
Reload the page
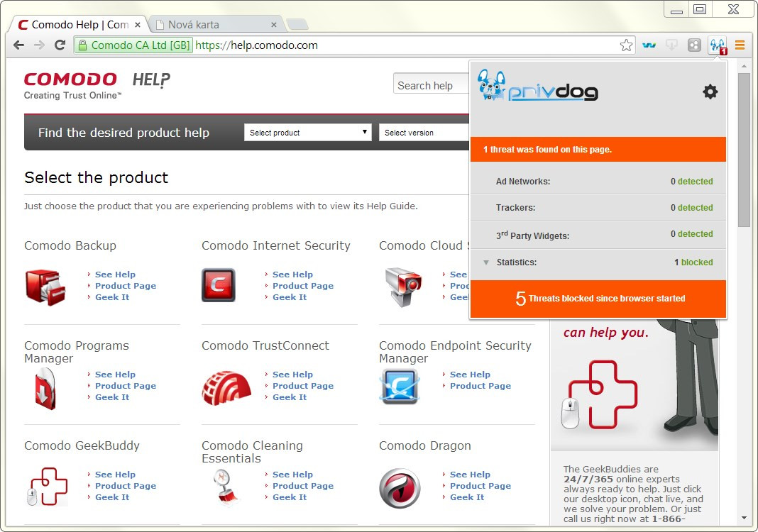coord(60,45)
